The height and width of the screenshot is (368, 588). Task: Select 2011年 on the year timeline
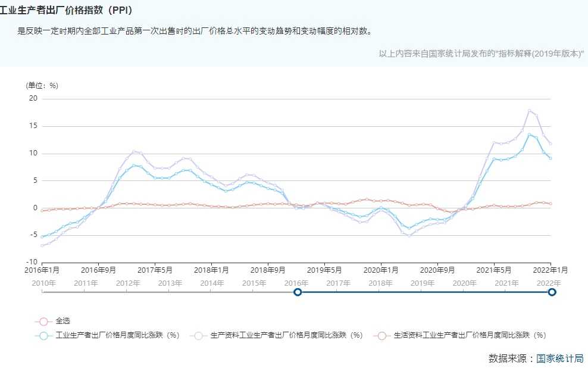(x=86, y=283)
